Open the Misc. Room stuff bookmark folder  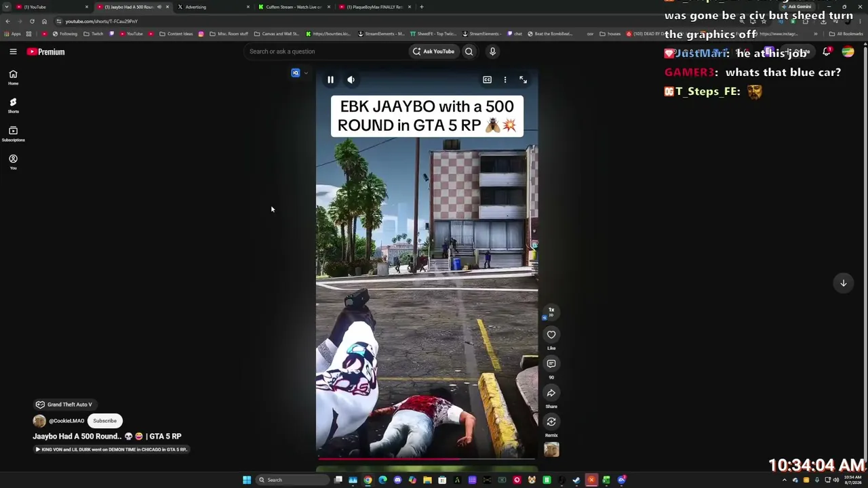(229, 34)
